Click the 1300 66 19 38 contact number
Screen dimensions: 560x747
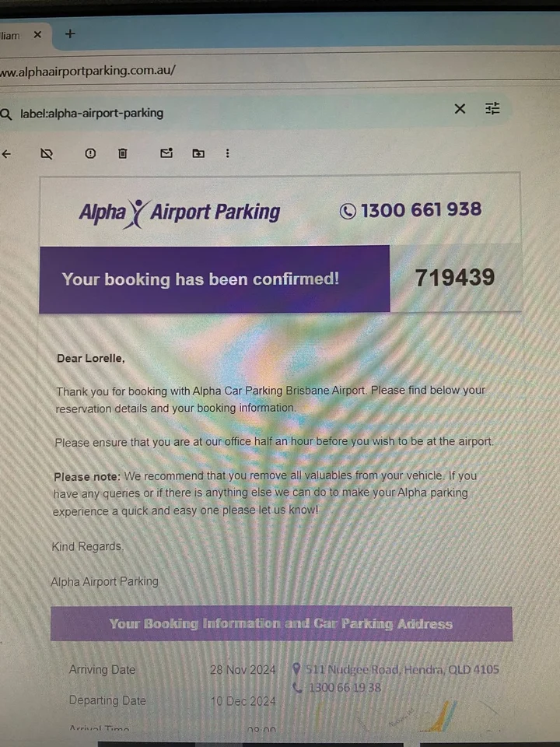point(344,688)
